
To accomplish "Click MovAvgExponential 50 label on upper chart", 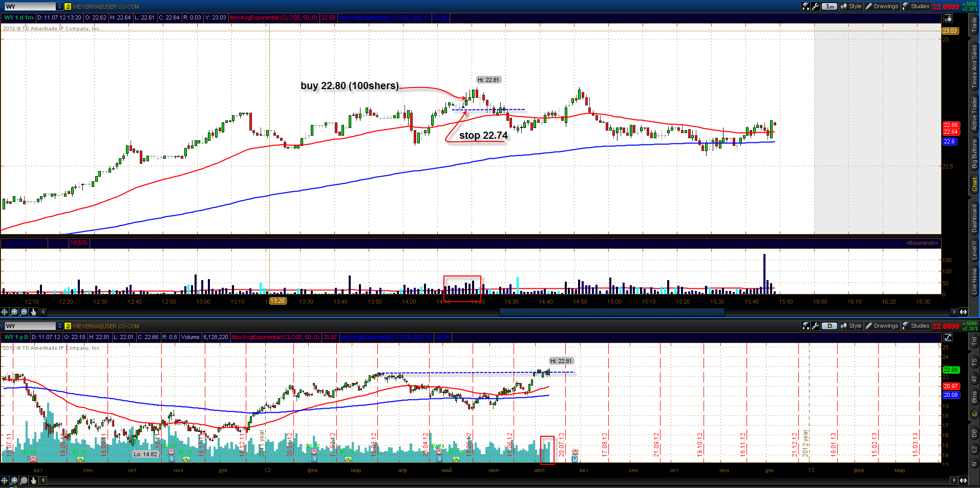I will click(x=274, y=18).
